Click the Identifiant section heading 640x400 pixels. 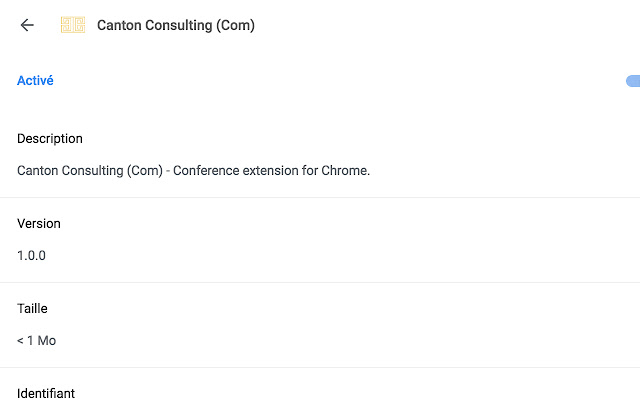click(46, 393)
